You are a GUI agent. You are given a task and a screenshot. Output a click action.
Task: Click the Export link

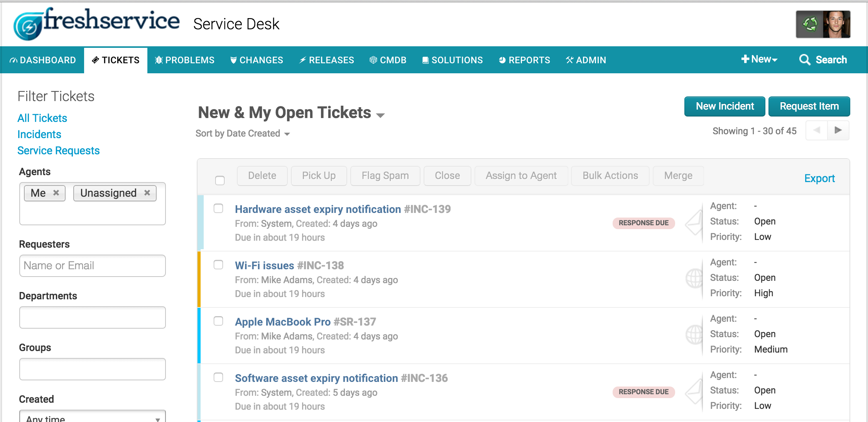pyautogui.click(x=819, y=179)
